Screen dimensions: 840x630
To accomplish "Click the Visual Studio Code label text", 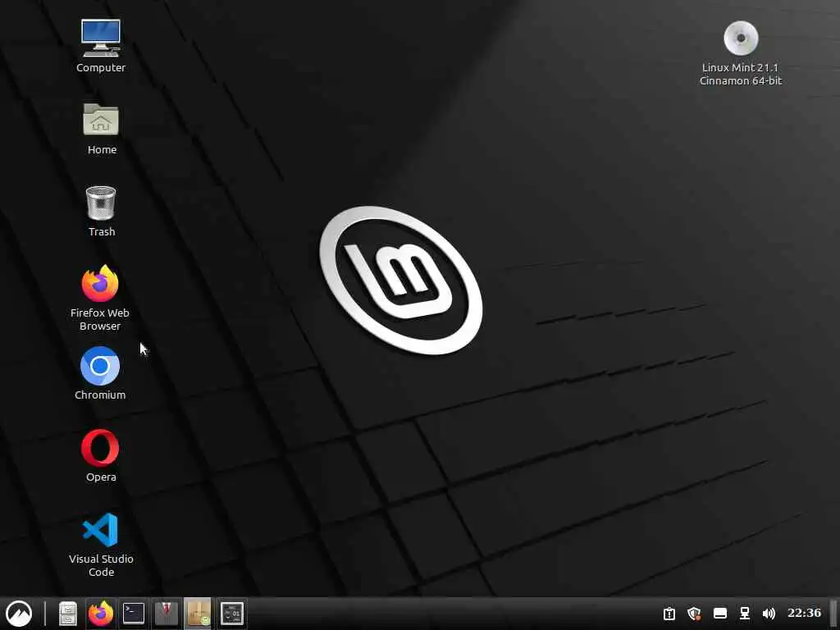I will click(101, 565).
